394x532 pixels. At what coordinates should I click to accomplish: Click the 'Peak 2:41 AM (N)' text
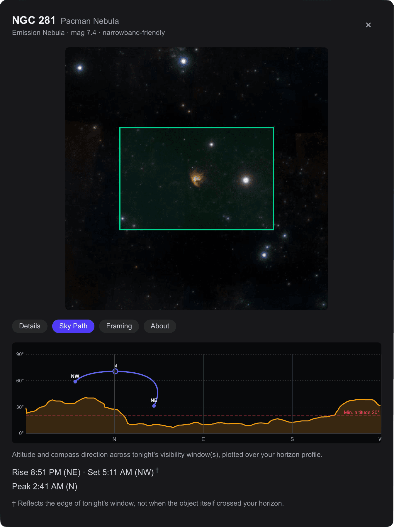pos(45,487)
